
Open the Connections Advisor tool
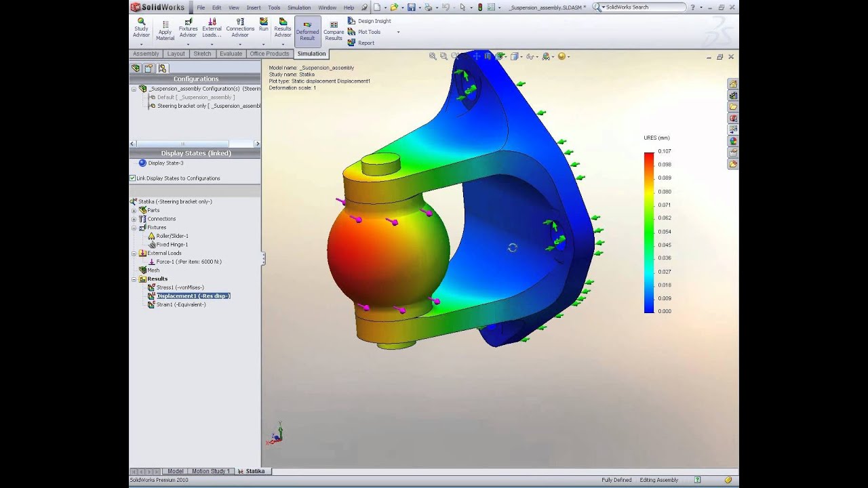pyautogui.click(x=240, y=27)
